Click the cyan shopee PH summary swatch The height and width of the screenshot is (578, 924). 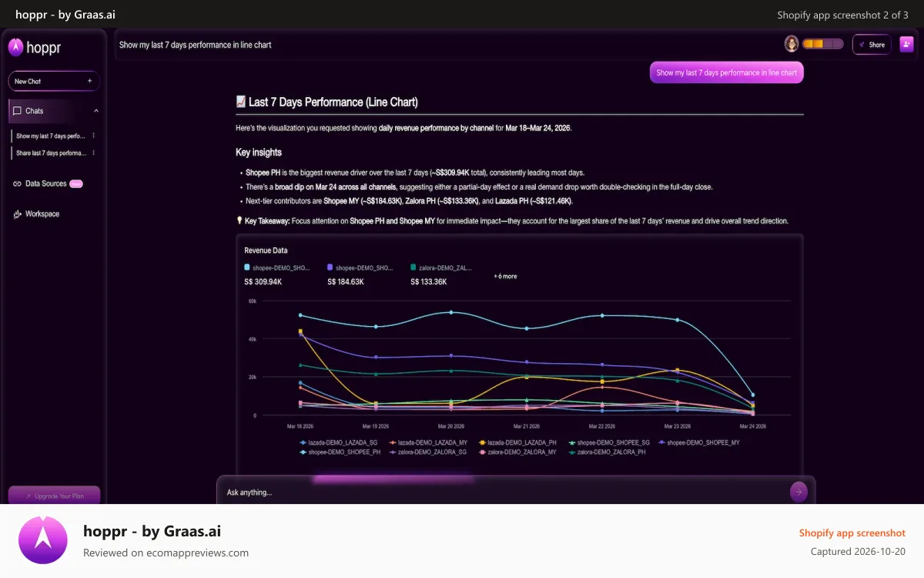click(247, 267)
